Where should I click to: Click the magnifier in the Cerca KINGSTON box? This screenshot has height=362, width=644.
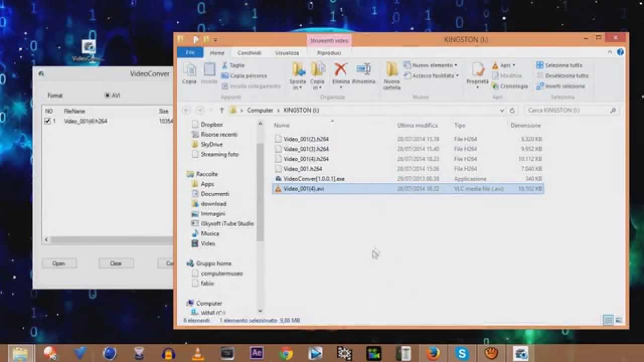tap(613, 110)
